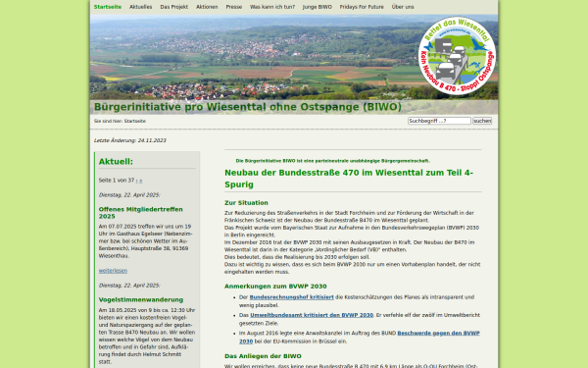588x368 pixels.
Task: Open 'Beschwerde gegen den BVWP 2030' link
Action: pos(360,338)
